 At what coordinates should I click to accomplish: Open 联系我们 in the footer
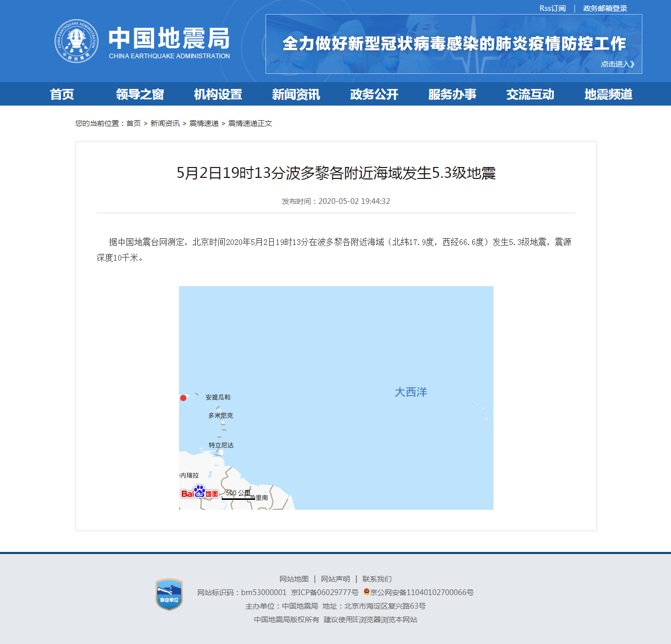[x=377, y=579]
